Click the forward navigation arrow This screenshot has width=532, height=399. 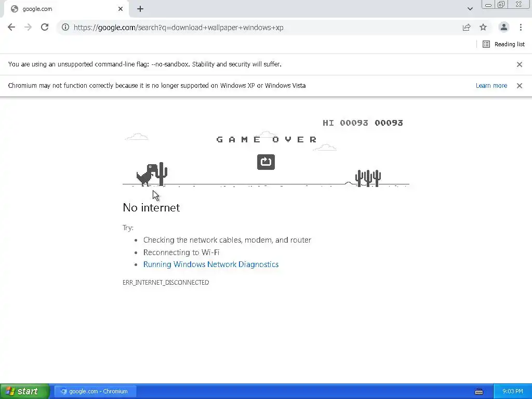(28, 27)
